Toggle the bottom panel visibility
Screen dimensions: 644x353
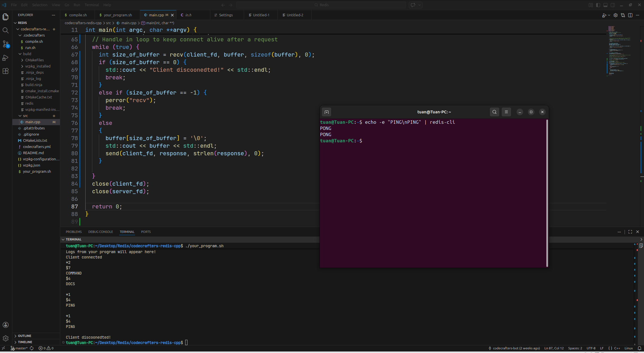coord(605,5)
